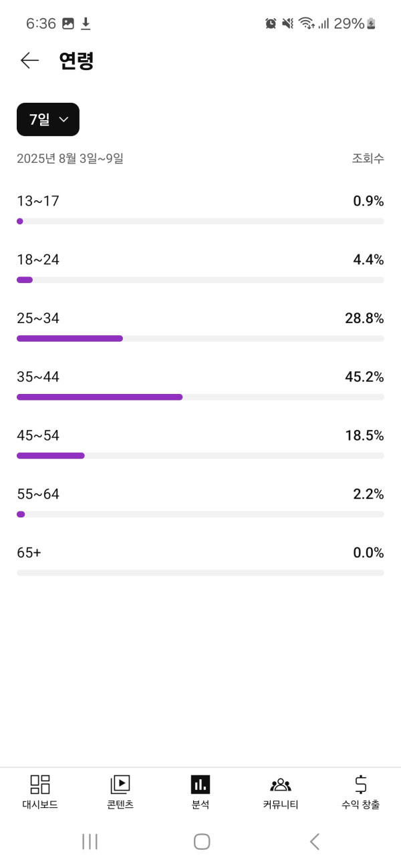Tap the battery indicator in status bar
Viewport: 401px width, 868px height.
(x=371, y=24)
